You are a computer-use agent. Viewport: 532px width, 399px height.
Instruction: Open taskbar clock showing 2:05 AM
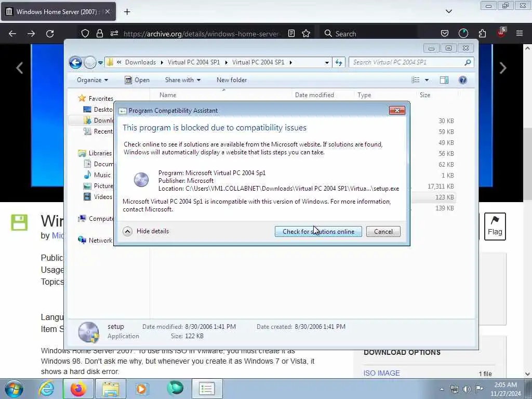coord(506,389)
